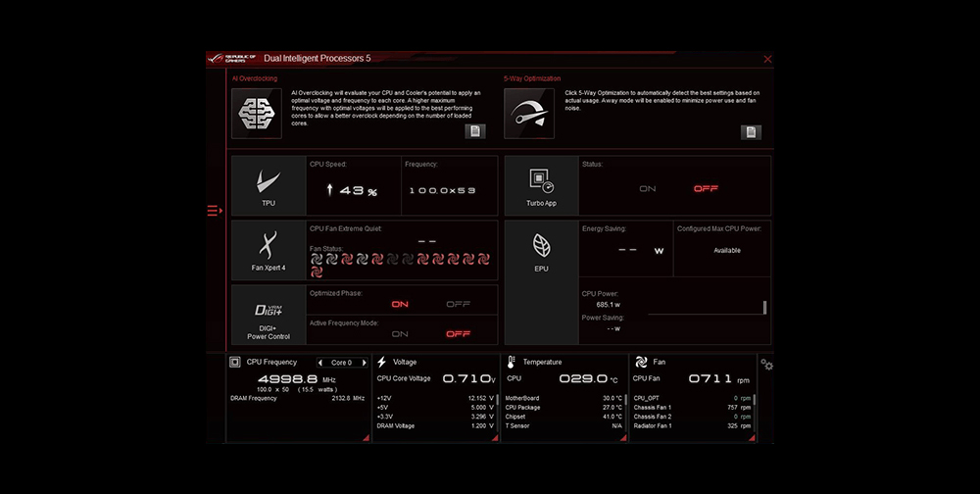Open the AI Overclocking document notes icon
This screenshot has height=494, width=980.
click(x=475, y=131)
